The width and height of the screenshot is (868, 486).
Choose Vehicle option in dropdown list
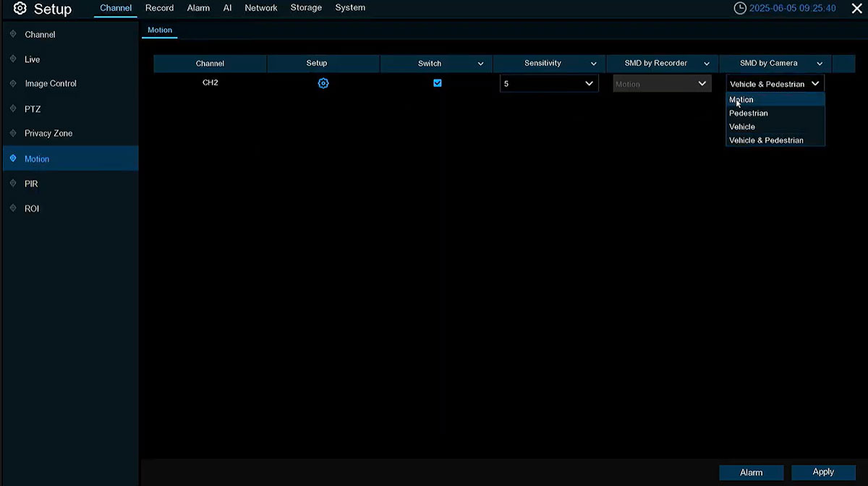pos(742,127)
